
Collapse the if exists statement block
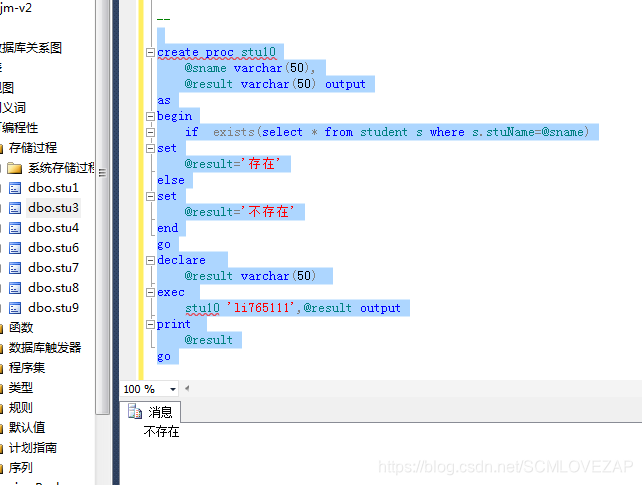[150, 132]
